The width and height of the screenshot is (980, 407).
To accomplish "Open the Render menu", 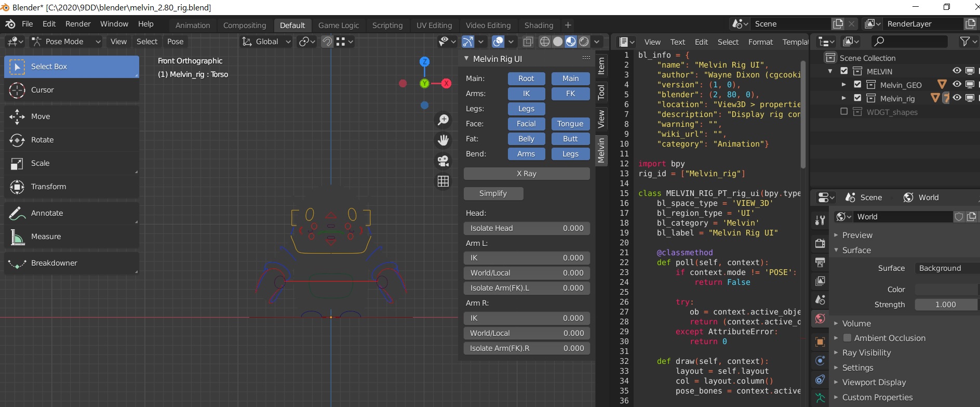I will (78, 24).
